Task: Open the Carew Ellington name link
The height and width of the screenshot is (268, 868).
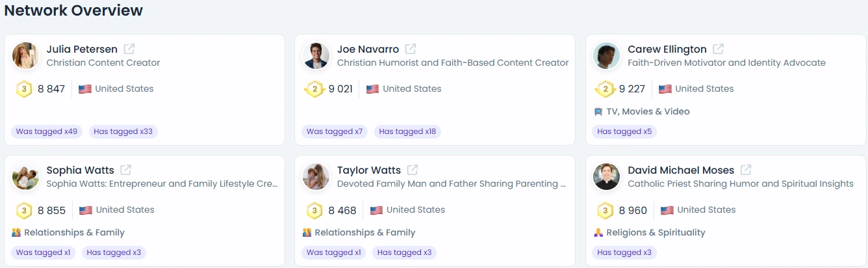Action: [667, 49]
